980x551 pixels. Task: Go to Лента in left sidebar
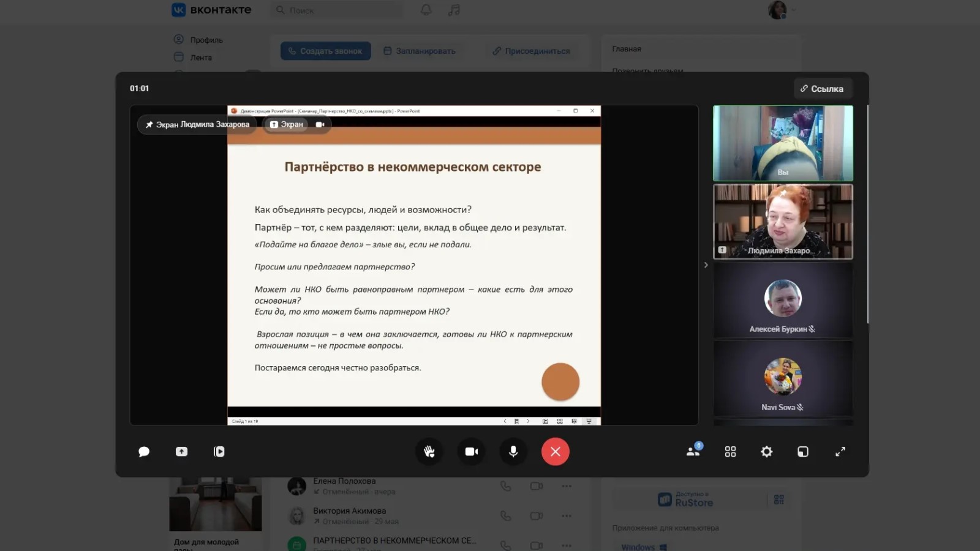[193, 58]
